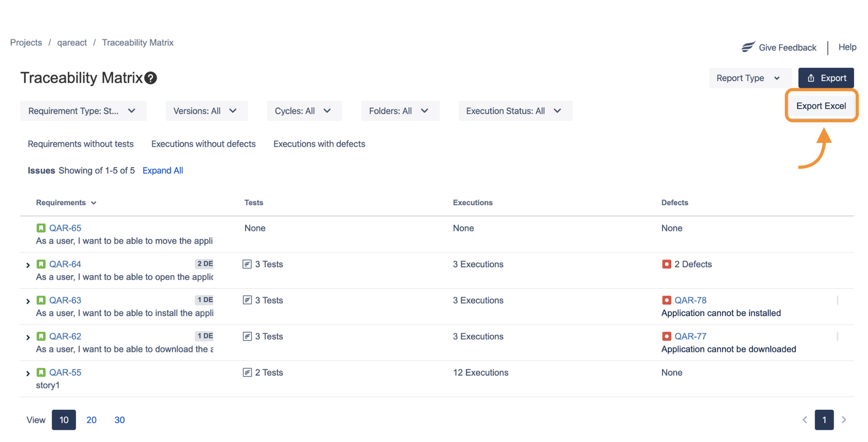868x442 pixels.
Task: Set view to 30 items per page
Action: [x=120, y=420]
